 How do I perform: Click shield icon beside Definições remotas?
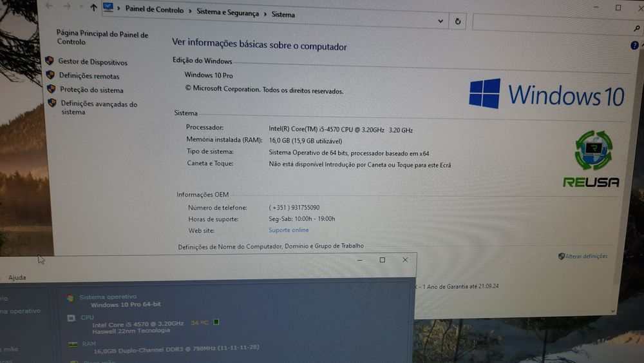click(x=50, y=75)
